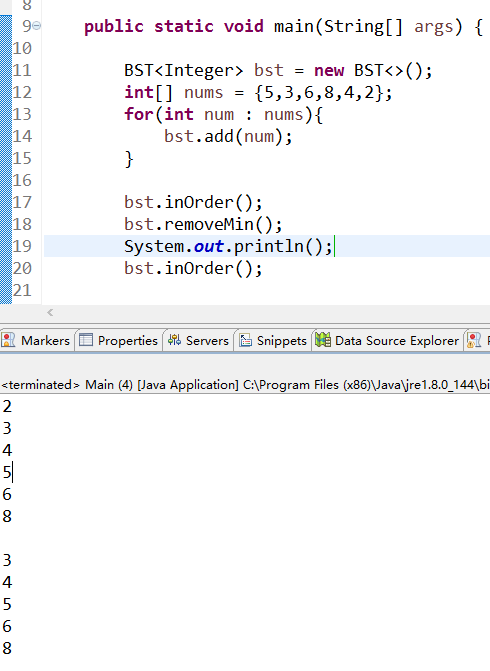Click the Properties tab icon
Screen dimensions: 490x671
click(x=86, y=340)
